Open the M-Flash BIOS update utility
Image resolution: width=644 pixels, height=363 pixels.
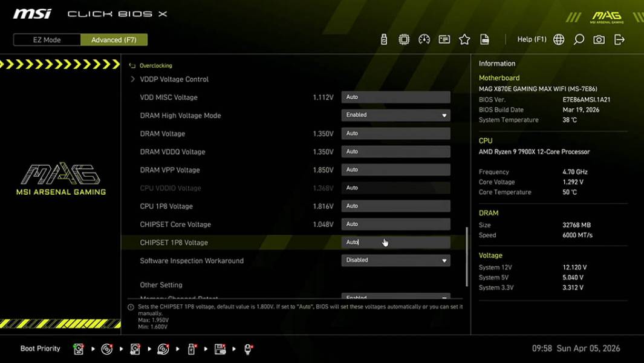[x=383, y=39]
